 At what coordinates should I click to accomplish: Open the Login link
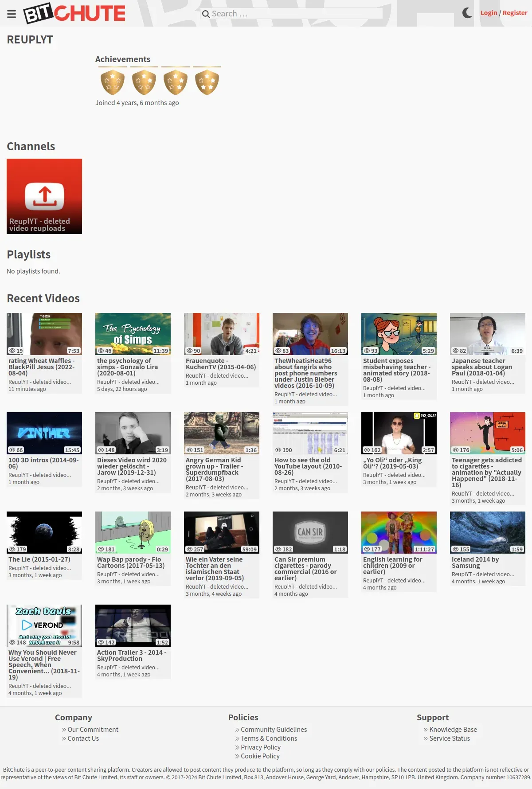(x=489, y=13)
